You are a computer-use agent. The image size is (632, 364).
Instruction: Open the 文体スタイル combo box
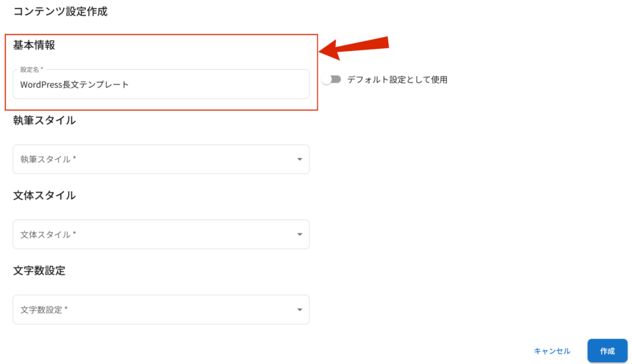click(x=161, y=234)
